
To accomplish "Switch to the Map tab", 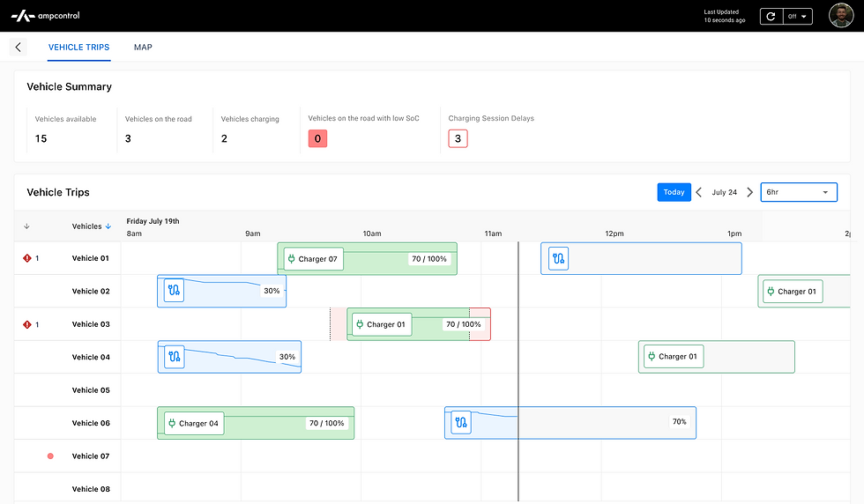I will 143,48.
